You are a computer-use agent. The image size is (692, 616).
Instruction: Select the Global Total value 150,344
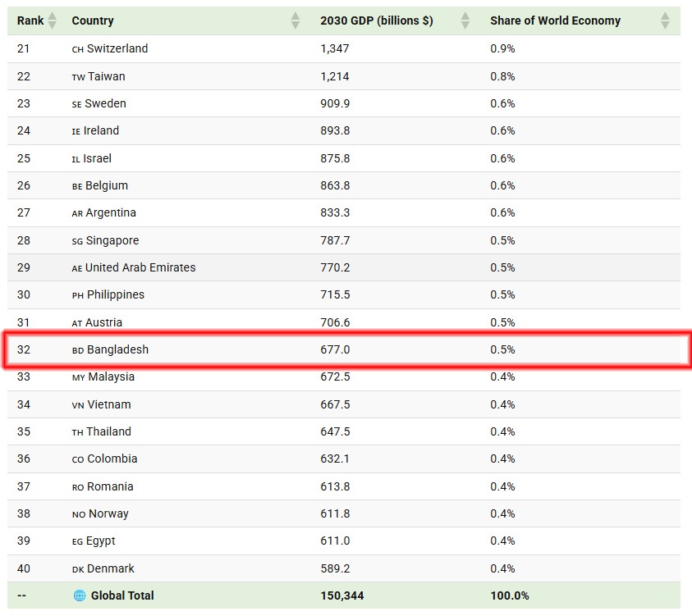(x=342, y=595)
